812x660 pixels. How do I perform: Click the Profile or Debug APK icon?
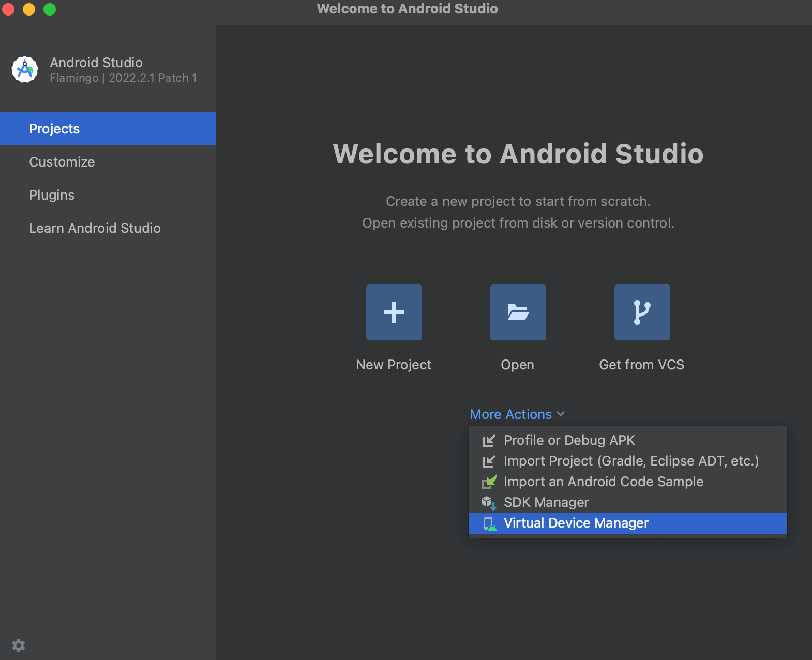click(x=489, y=440)
